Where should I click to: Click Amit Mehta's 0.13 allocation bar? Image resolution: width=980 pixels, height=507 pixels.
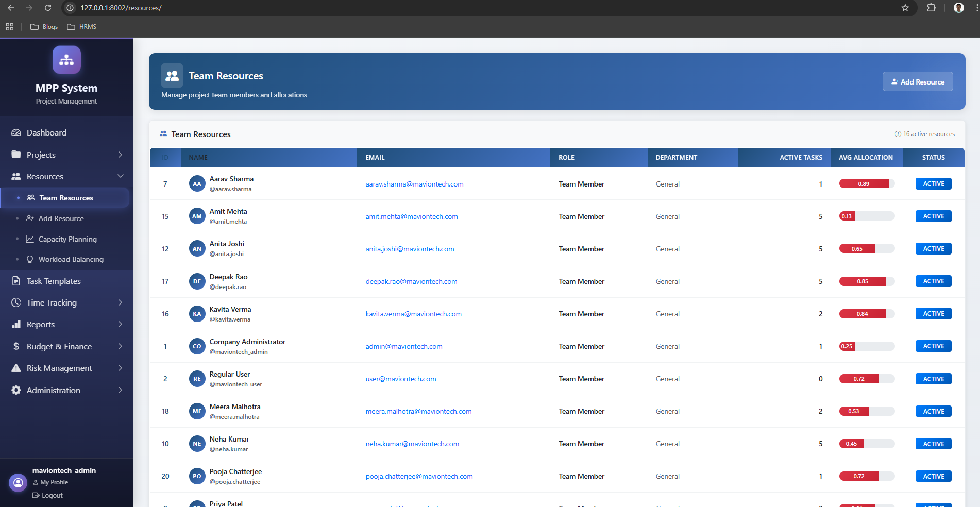867,216
